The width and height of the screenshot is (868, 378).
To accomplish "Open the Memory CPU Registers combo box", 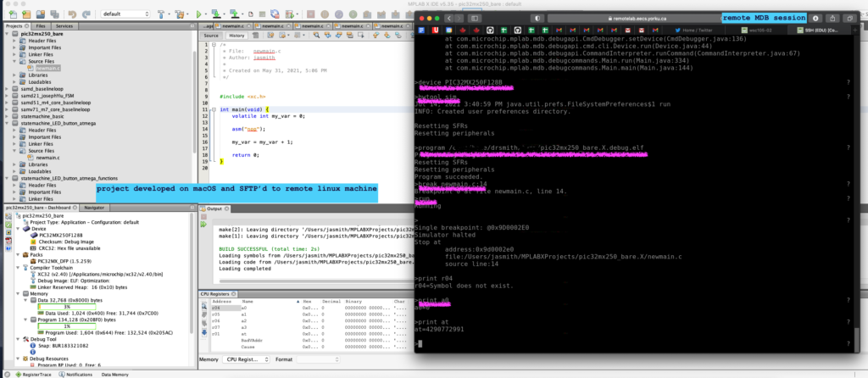I will click(x=248, y=359).
